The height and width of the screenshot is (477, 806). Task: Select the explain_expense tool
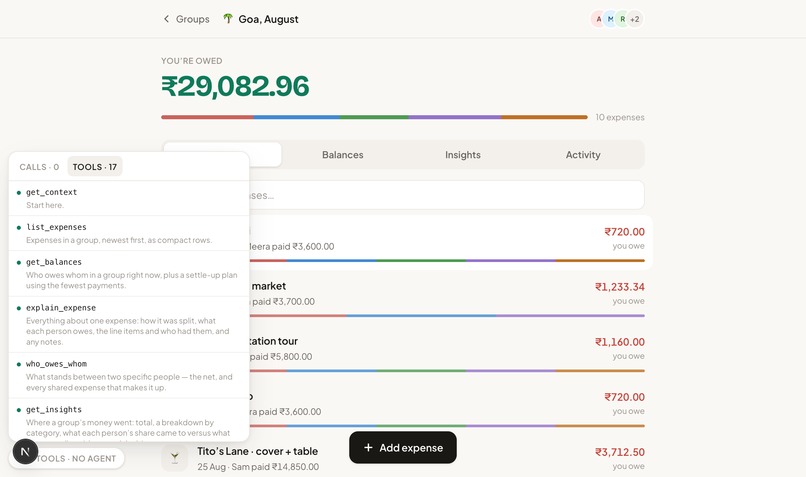coord(129,324)
